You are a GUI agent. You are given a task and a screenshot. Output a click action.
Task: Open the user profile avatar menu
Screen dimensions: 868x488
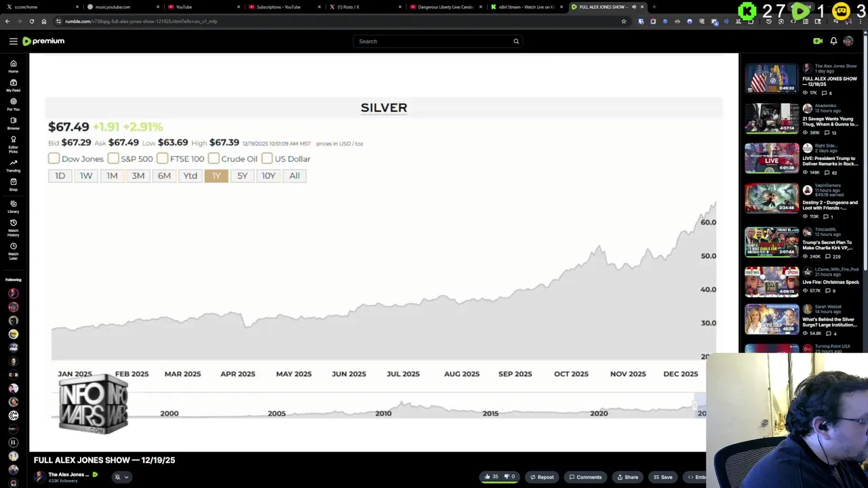848,41
